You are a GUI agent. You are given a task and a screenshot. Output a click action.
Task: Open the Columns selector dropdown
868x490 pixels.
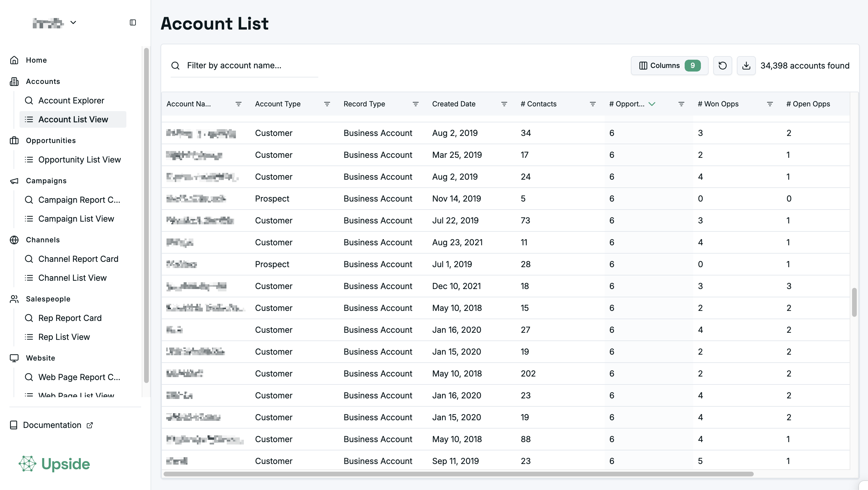click(669, 65)
